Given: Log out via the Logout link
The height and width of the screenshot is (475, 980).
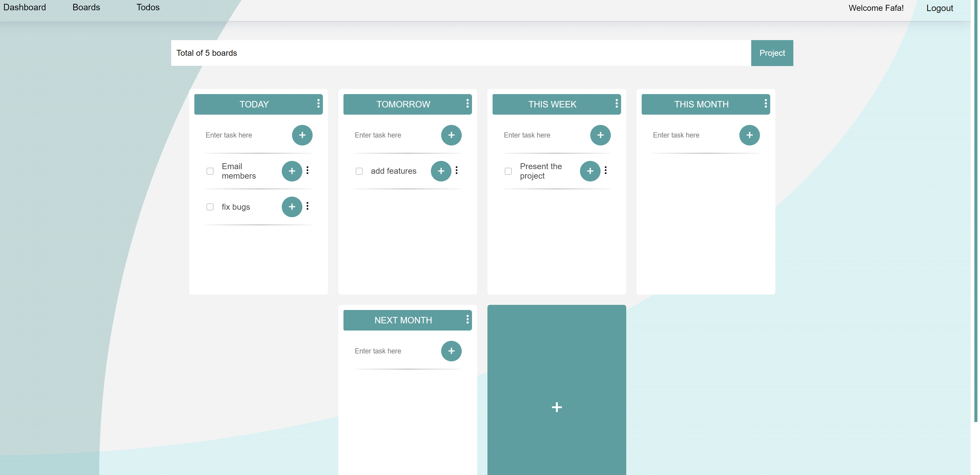Looking at the screenshot, I should click(x=939, y=8).
